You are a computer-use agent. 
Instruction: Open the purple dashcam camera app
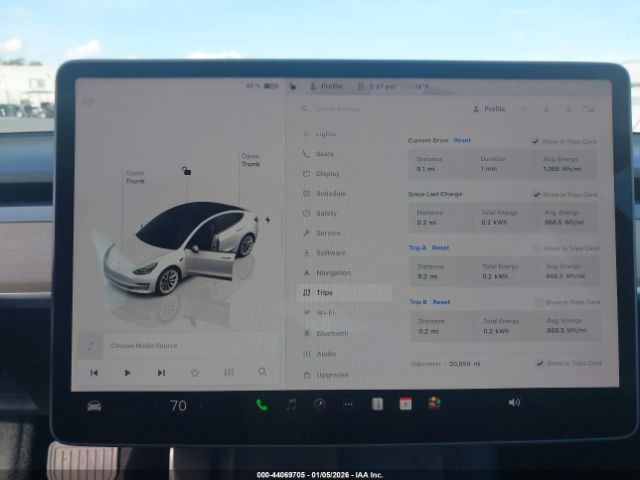pos(320,404)
